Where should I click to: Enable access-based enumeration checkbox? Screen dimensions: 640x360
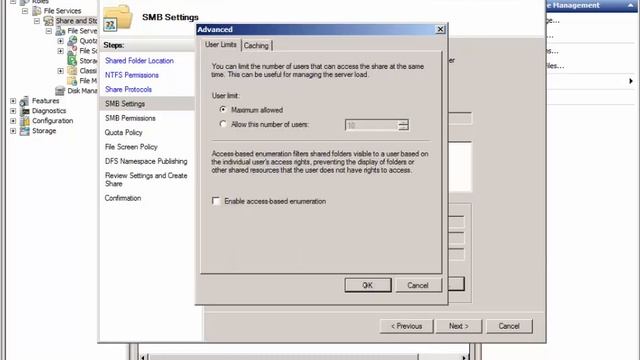[x=216, y=201]
